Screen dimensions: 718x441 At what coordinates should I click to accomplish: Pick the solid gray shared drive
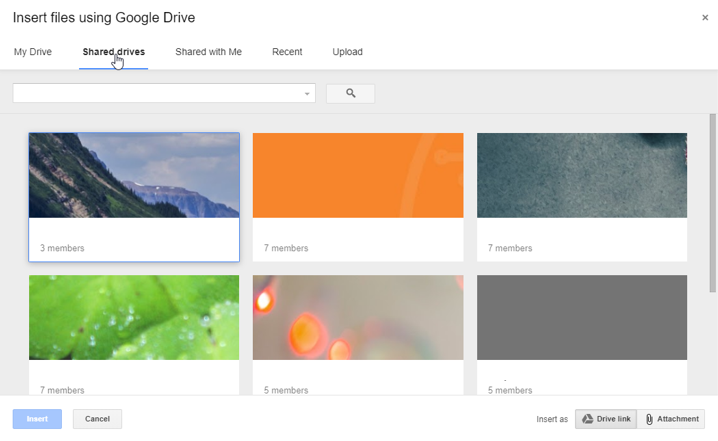582,335
